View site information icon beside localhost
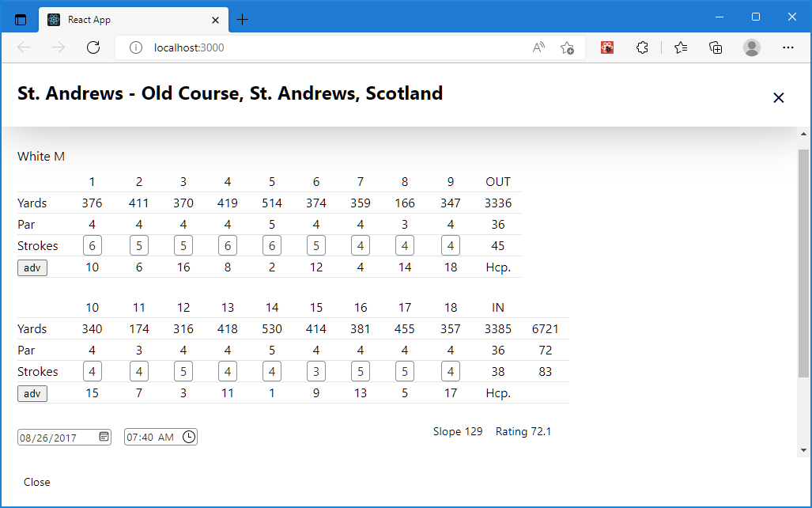812x508 pixels. 136,47
